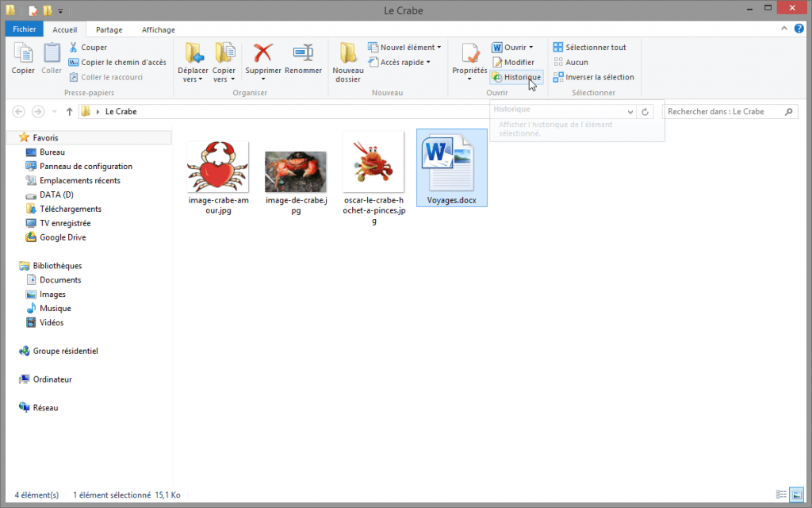Click Inverser la sélection
The height and width of the screenshot is (508, 812).
593,77
